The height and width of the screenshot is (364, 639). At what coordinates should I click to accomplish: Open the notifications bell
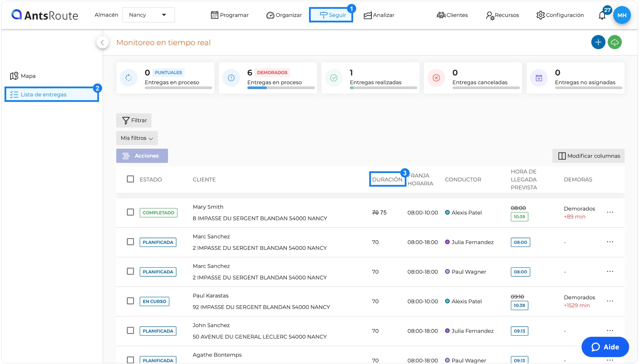602,15
